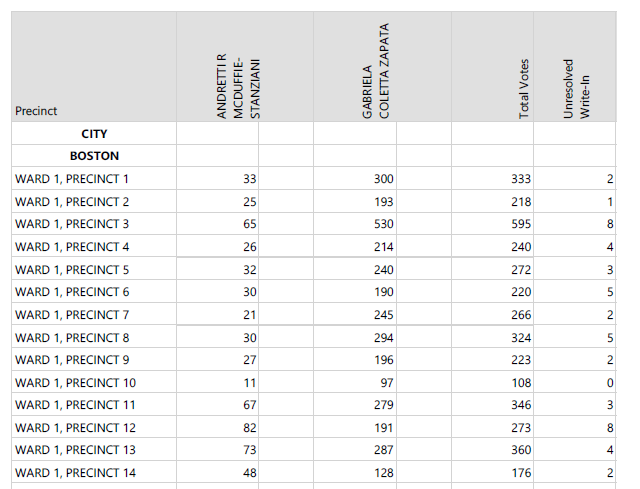Select the BOSTON heading cell

click(94, 156)
